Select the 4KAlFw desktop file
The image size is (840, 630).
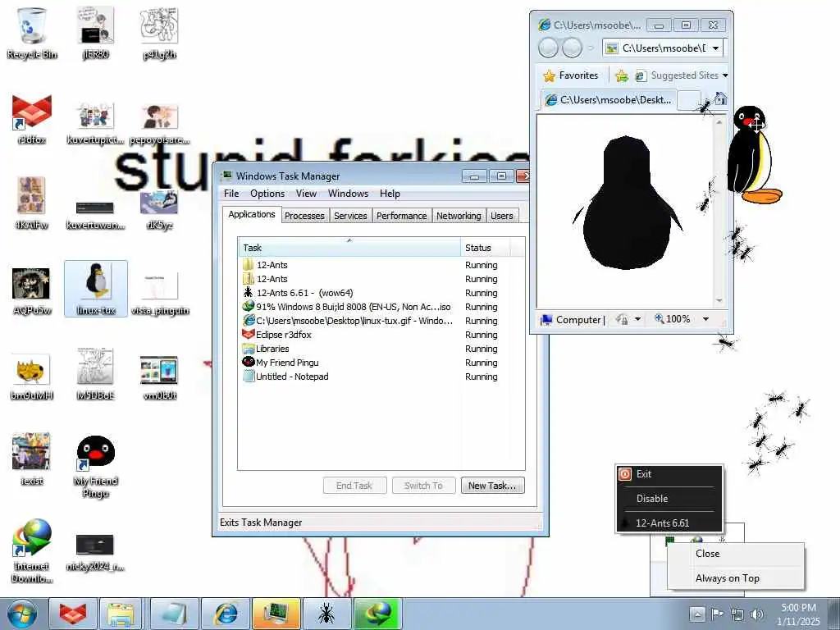point(32,203)
